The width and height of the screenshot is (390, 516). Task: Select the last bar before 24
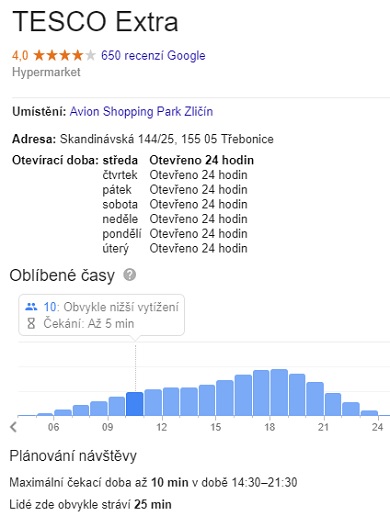click(x=369, y=413)
